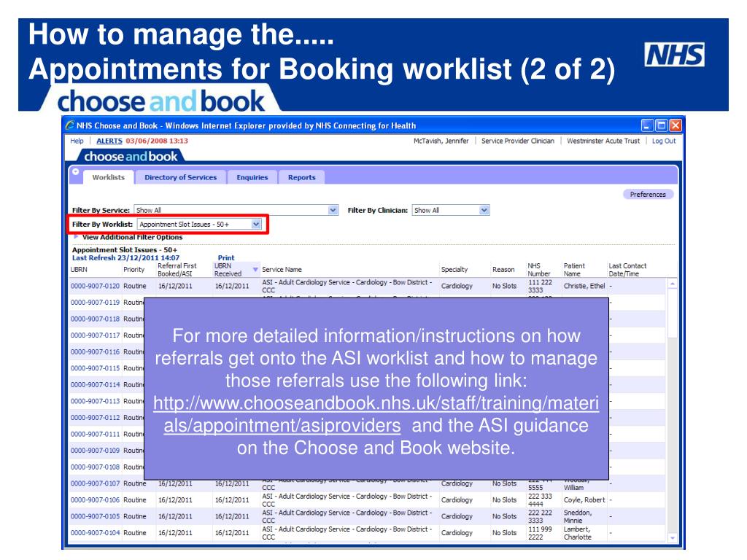Click the NHS logo on slide
Screen dimensions: 747x560
click(674, 54)
